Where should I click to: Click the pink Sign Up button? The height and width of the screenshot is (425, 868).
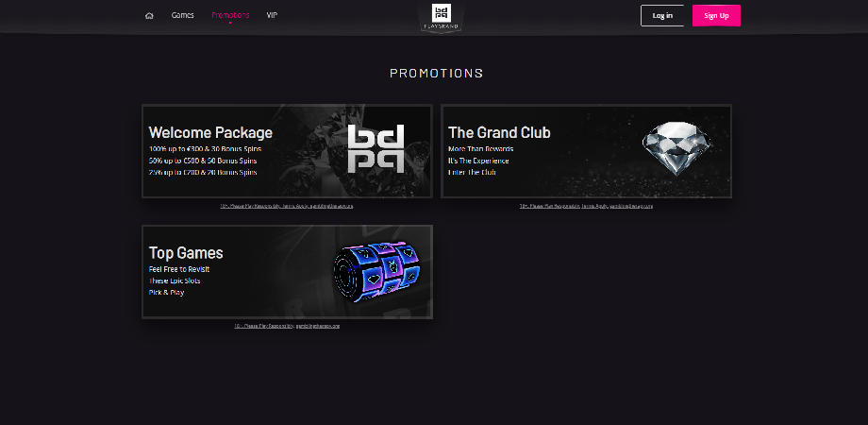[716, 15]
